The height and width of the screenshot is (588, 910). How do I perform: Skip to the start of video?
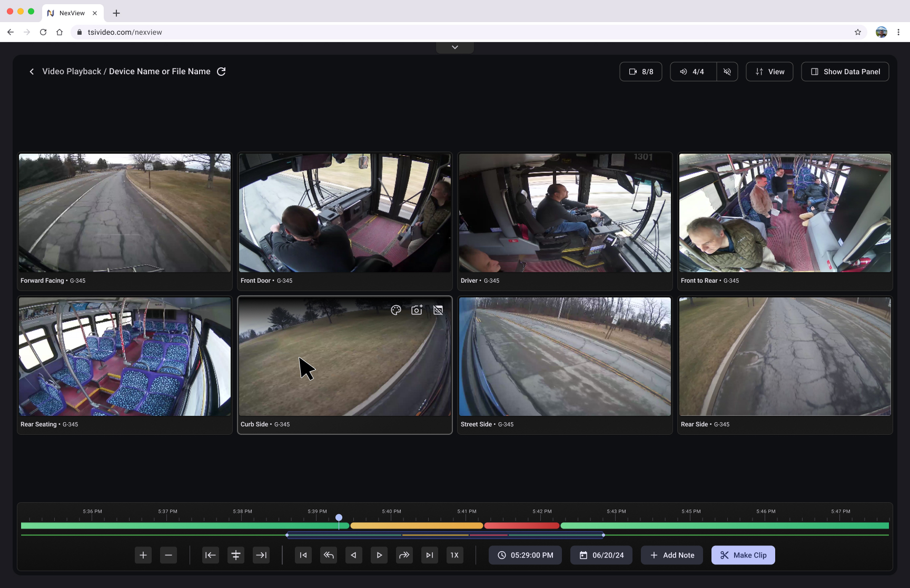[x=303, y=555]
